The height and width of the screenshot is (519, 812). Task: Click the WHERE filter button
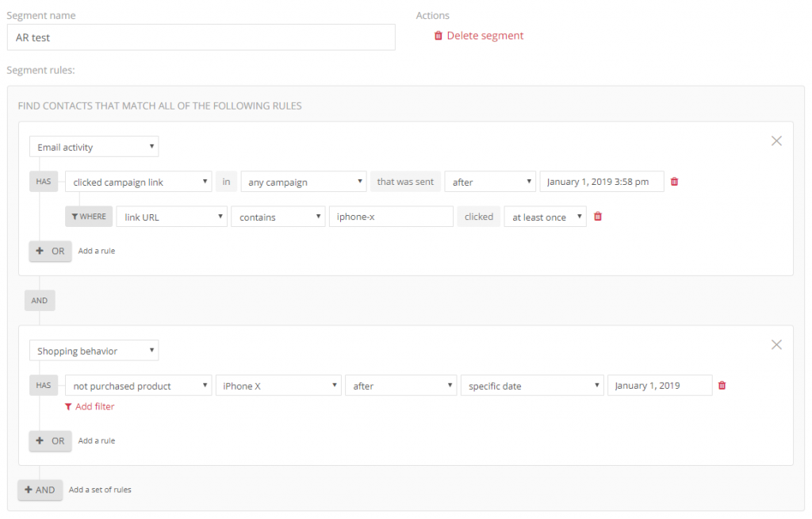pos(89,216)
